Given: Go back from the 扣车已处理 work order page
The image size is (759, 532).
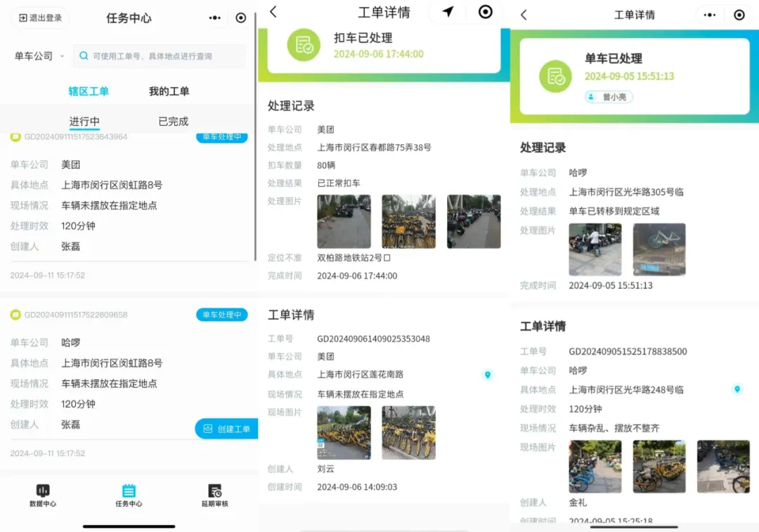Looking at the screenshot, I should (273, 12).
